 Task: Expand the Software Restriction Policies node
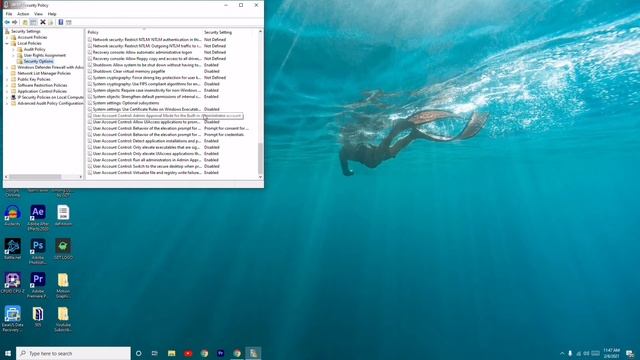pos(7,85)
